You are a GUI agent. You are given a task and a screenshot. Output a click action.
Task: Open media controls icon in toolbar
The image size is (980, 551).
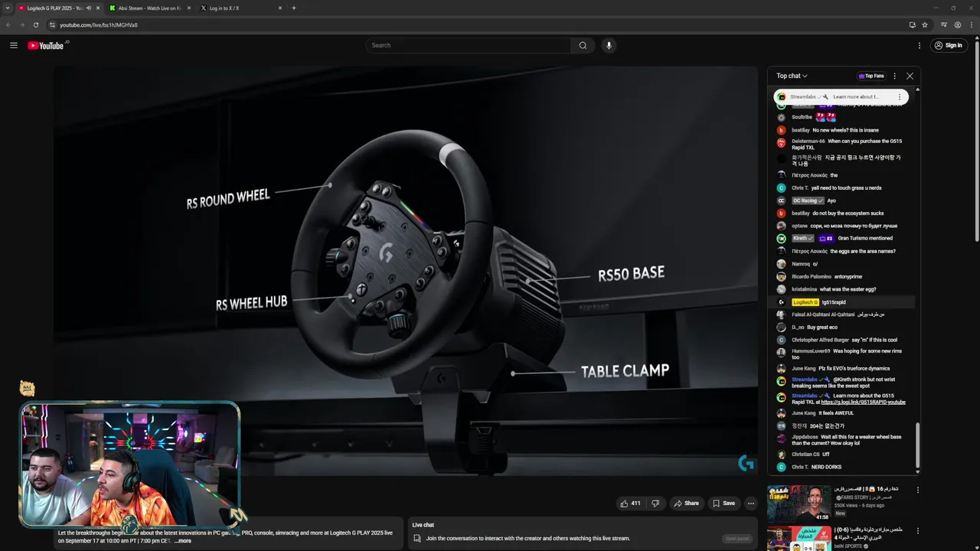(x=944, y=24)
